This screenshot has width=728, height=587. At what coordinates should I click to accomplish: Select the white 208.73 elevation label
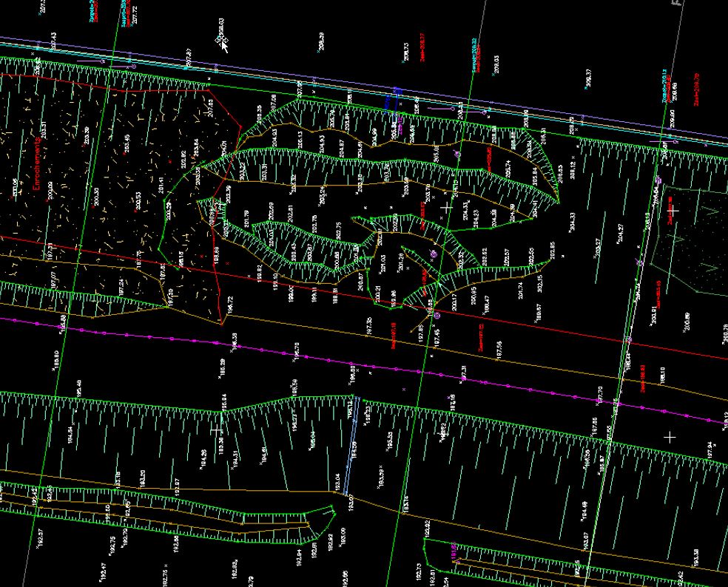pyautogui.click(x=406, y=51)
